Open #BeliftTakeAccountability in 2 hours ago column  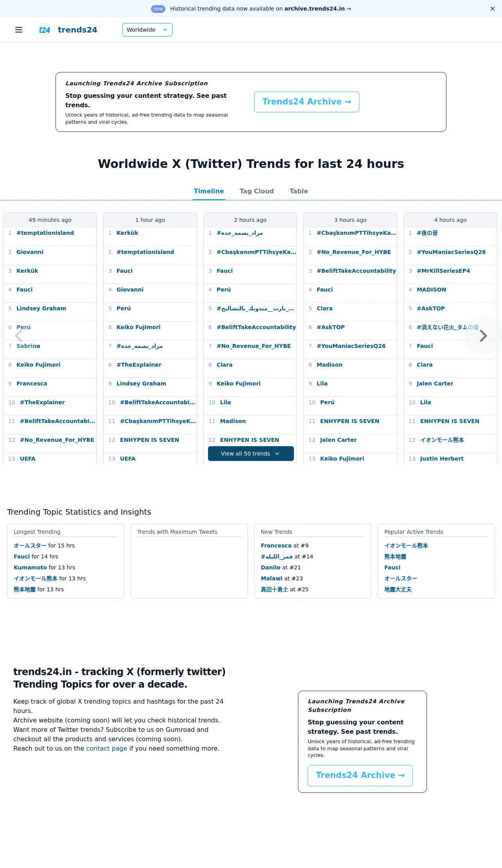[256, 327]
